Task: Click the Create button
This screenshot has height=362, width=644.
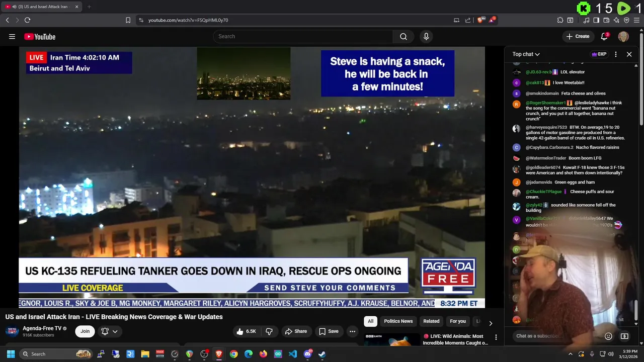Action: click(x=578, y=36)
